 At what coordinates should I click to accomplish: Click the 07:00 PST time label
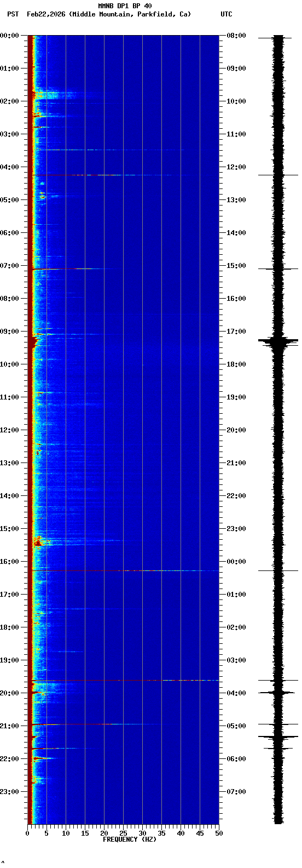9,266
